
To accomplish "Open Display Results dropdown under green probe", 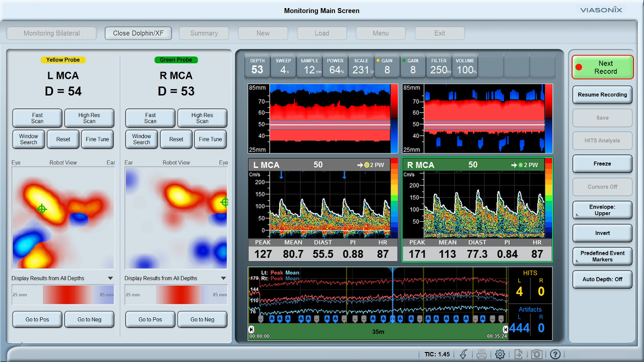I will [x=175, y=278].
